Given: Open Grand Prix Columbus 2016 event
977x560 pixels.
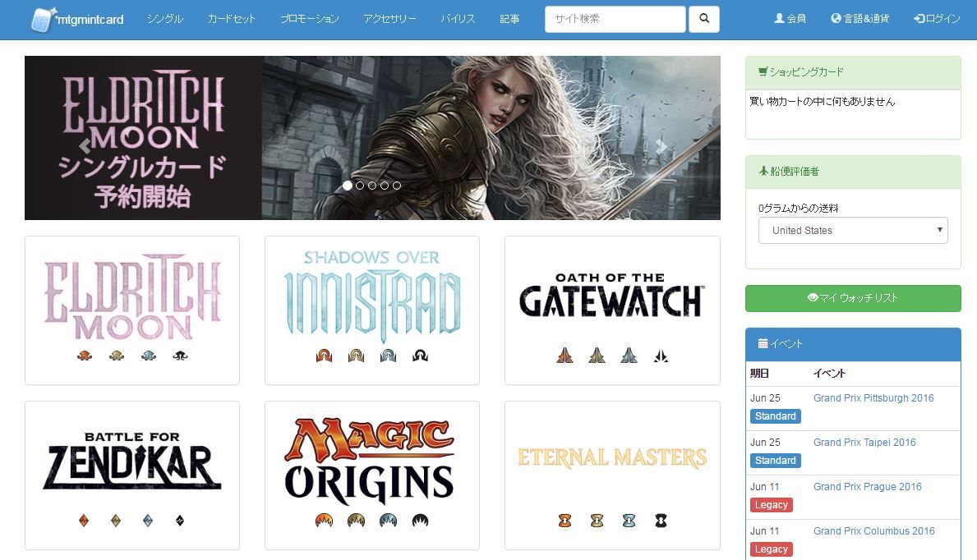Looking at the screenshot, I should [x=874, y=530].
